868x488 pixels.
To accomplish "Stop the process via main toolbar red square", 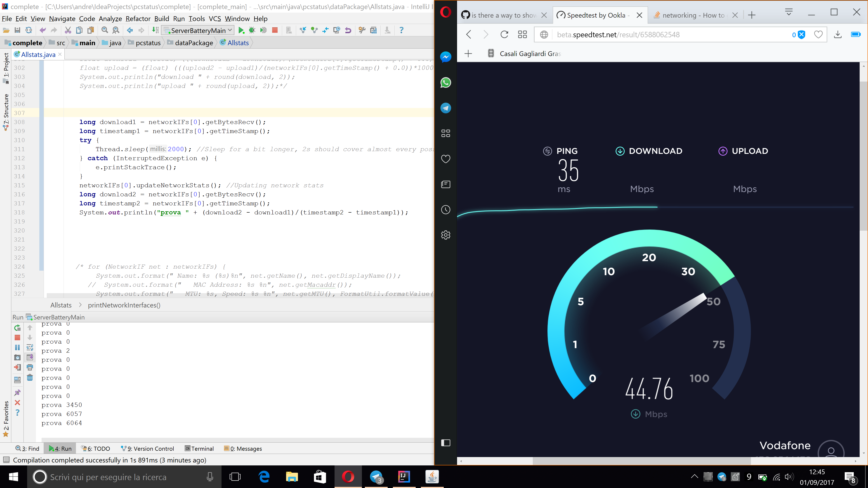I will [x=275, y=30].
